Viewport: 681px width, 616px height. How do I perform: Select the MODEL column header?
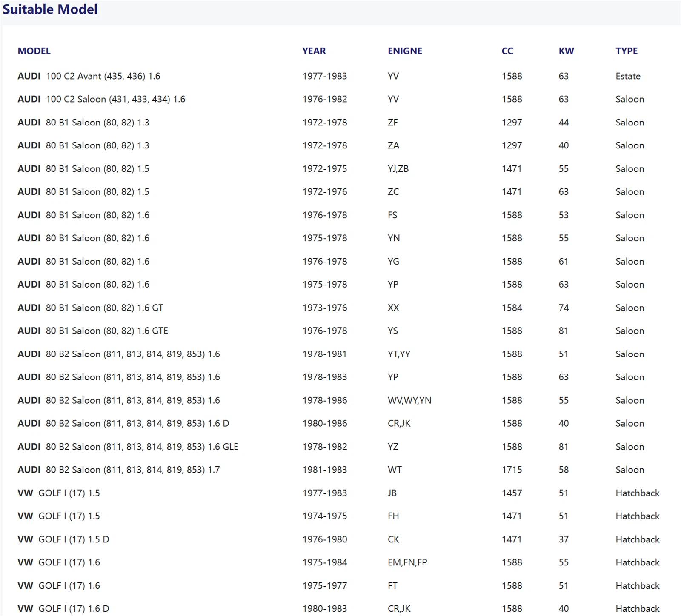[x=34, y=51]
